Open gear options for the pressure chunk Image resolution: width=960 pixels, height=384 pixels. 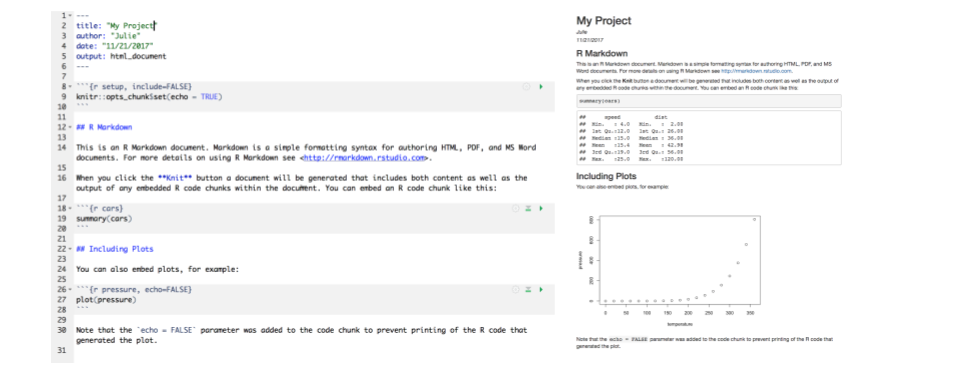pyautogui.click(x=516, y=290)
